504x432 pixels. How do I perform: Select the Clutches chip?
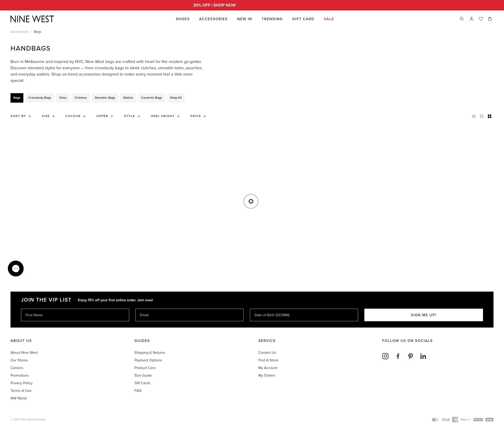pyautogui.click(x=81, y=98)
